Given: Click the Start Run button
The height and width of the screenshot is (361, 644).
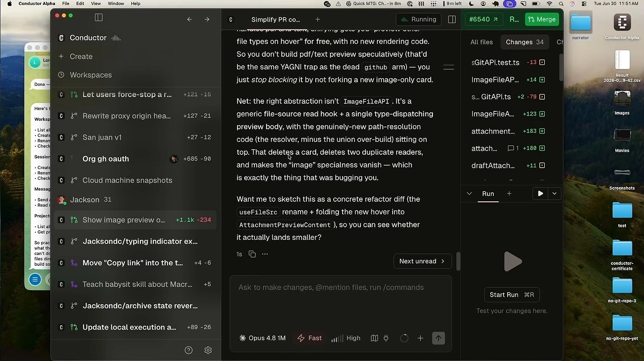Looking at the screenshot, I should [512, 295].
